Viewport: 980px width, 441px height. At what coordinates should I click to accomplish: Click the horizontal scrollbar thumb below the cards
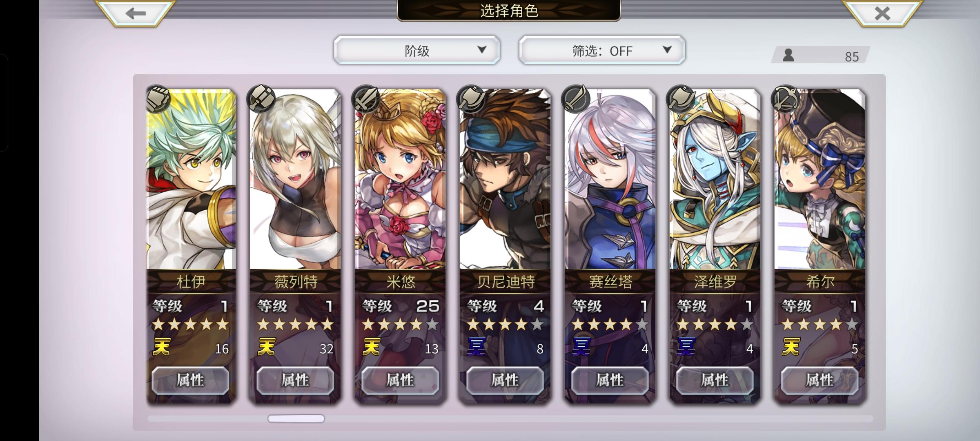[x=296, y=419]
